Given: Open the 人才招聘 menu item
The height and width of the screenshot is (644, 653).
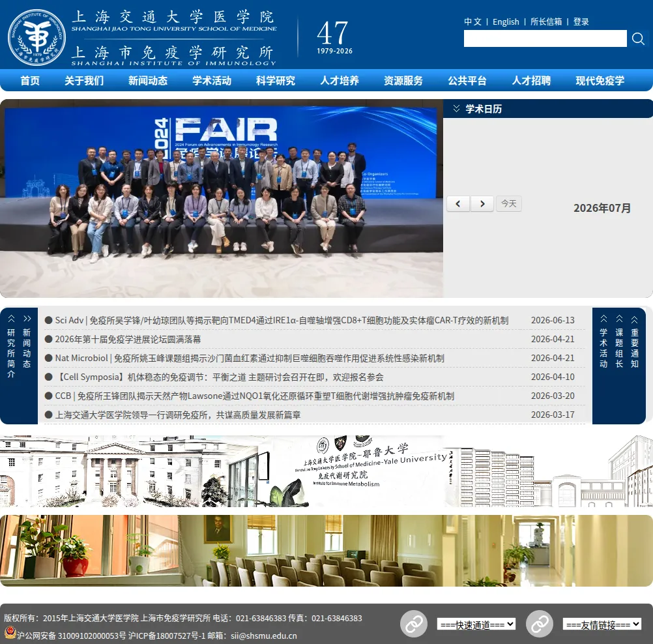Looking at the screenshot, I should (531, 80).
